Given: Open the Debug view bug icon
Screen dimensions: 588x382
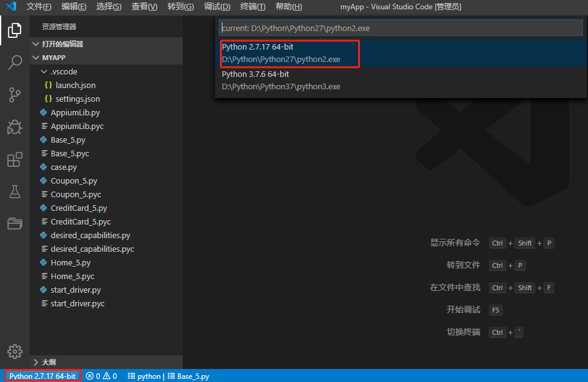Looking at the screenshot, I should [15, 127].
